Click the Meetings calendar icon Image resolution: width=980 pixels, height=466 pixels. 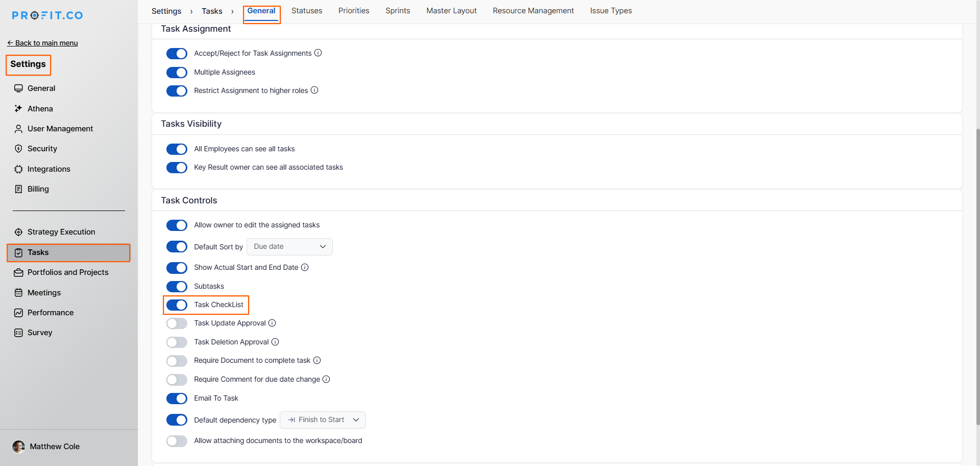tap(18, 293)
